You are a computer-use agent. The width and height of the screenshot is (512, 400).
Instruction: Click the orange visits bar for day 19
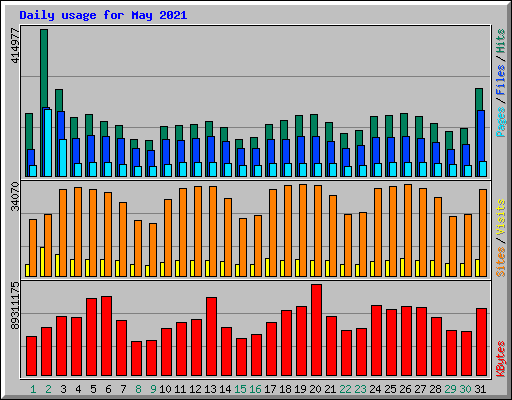pyautogui.click(x=303, y=230)
